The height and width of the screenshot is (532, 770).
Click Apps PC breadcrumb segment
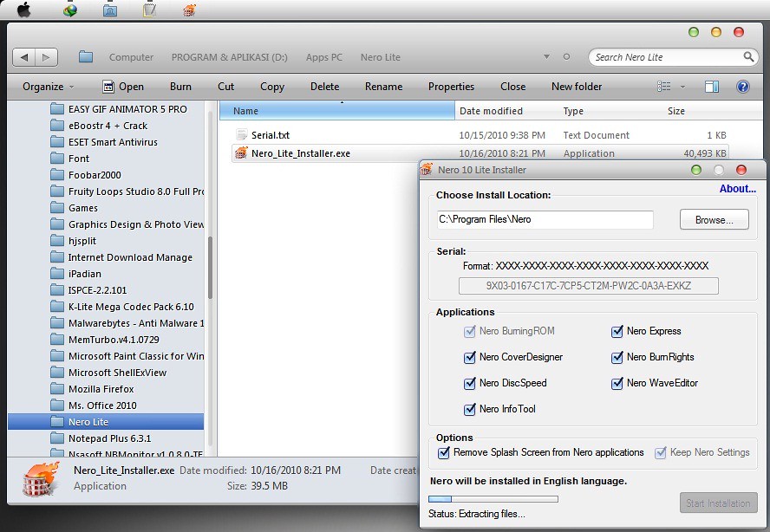coord(324,57)
